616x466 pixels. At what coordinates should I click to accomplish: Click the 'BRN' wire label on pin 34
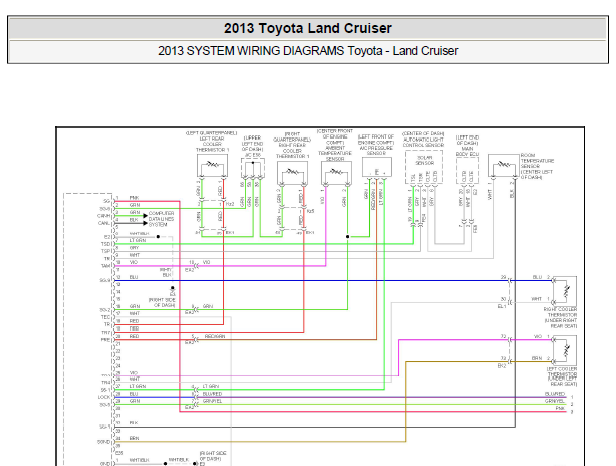(134, 438)
